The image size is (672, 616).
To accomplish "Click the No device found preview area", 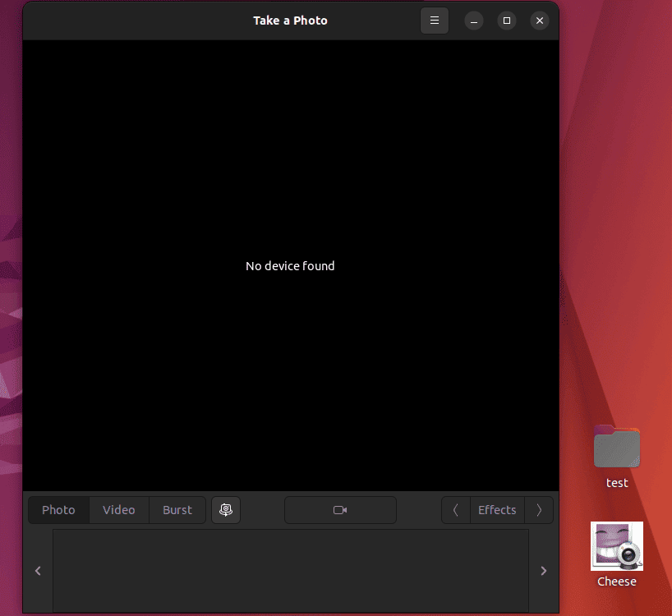I will click(x=290, y=265).
